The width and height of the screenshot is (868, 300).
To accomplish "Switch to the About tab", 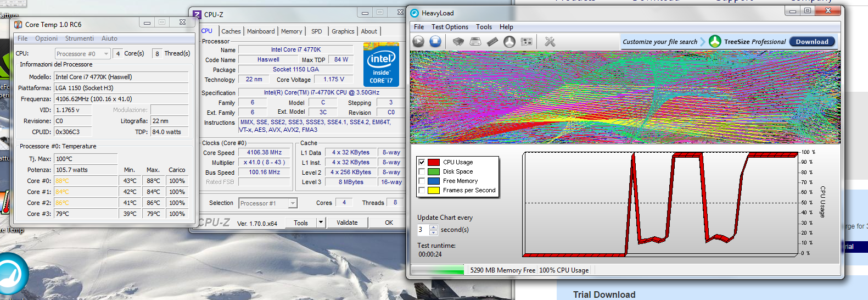I will [x=369, y=31].
